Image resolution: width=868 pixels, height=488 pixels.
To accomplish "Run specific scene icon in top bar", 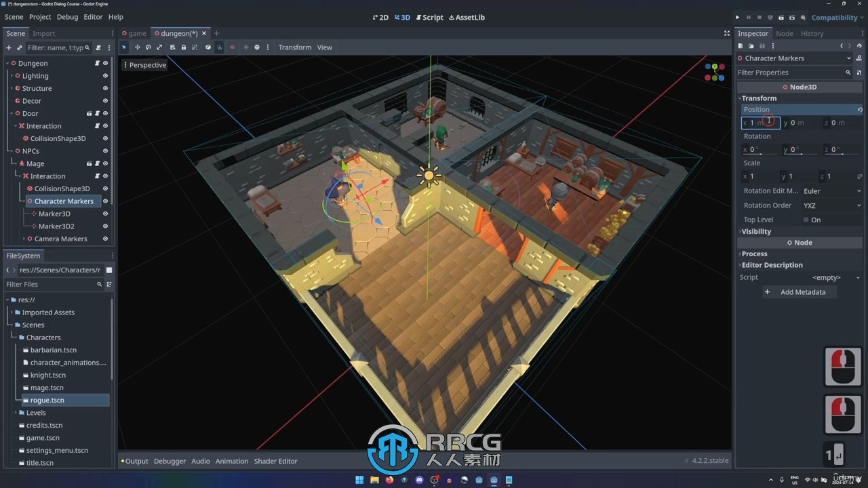I will pos(792,18).
